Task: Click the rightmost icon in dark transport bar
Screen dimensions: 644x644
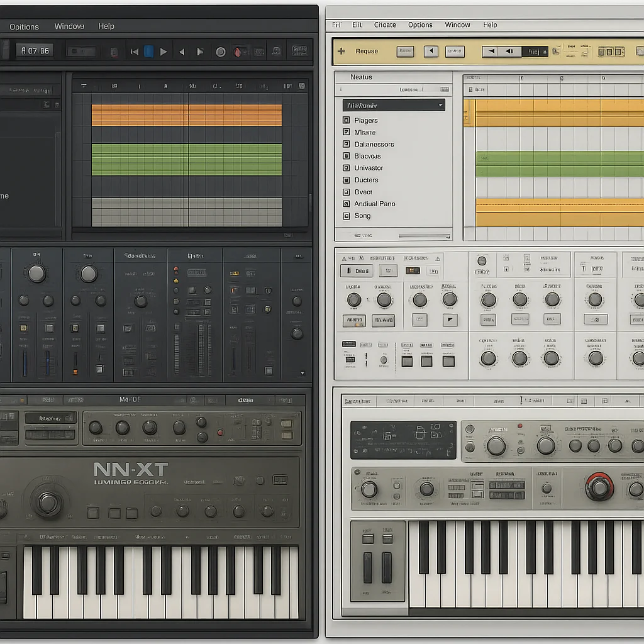Action: click(299, 50)
